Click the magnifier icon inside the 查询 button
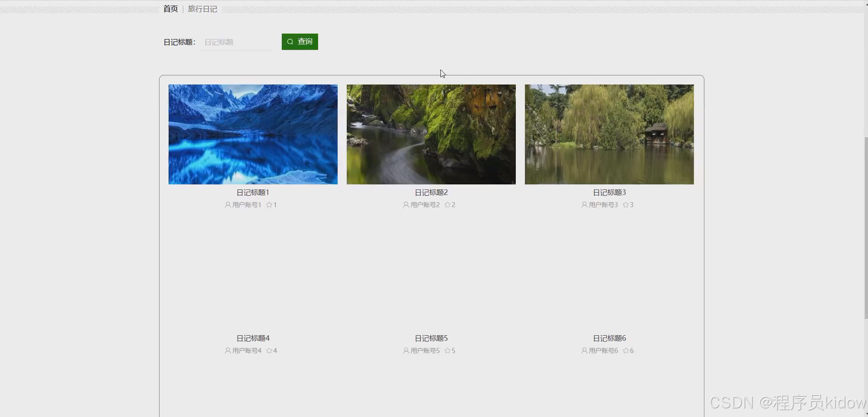 tap(291, 41)
